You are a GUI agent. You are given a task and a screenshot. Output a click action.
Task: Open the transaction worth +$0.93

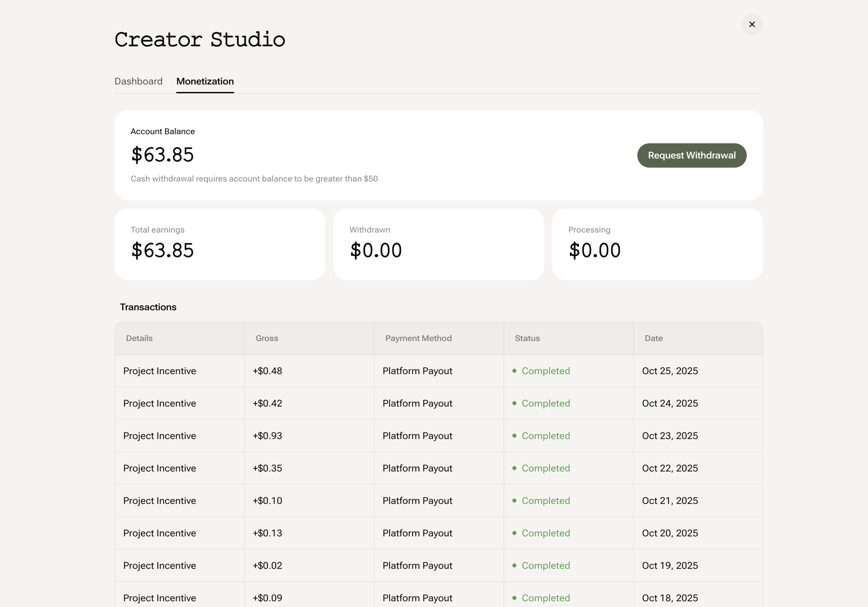[267, 436]
